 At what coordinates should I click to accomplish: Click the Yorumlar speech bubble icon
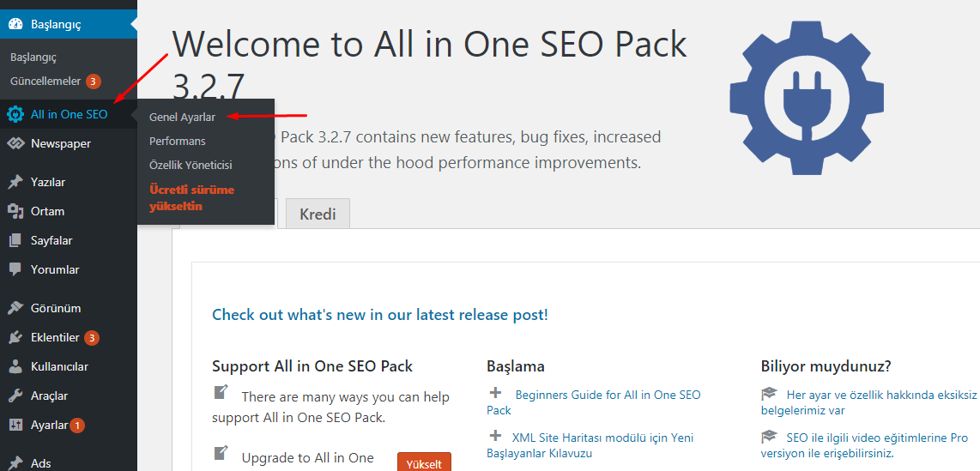pyautogui.click(x=15, y=270)
